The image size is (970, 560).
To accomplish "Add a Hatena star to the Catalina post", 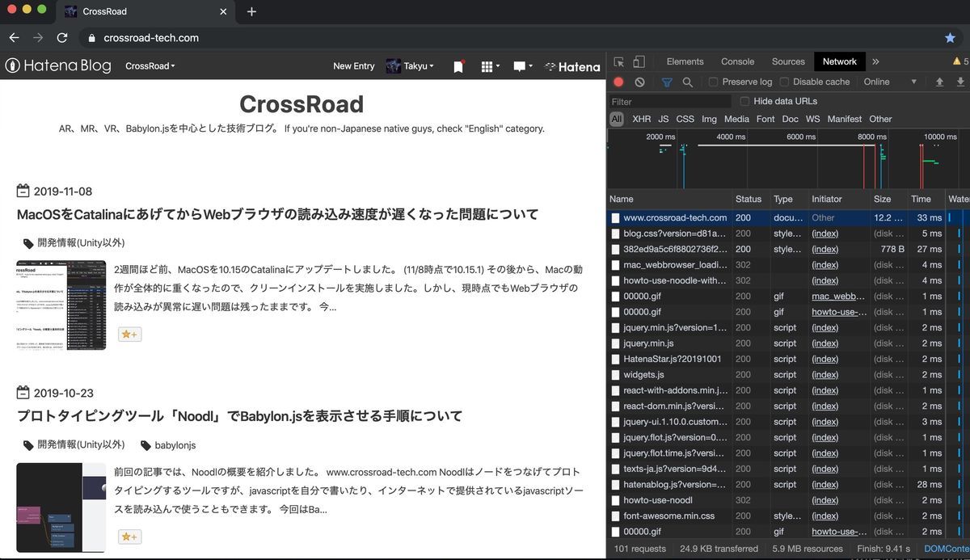I will point(129,334).
